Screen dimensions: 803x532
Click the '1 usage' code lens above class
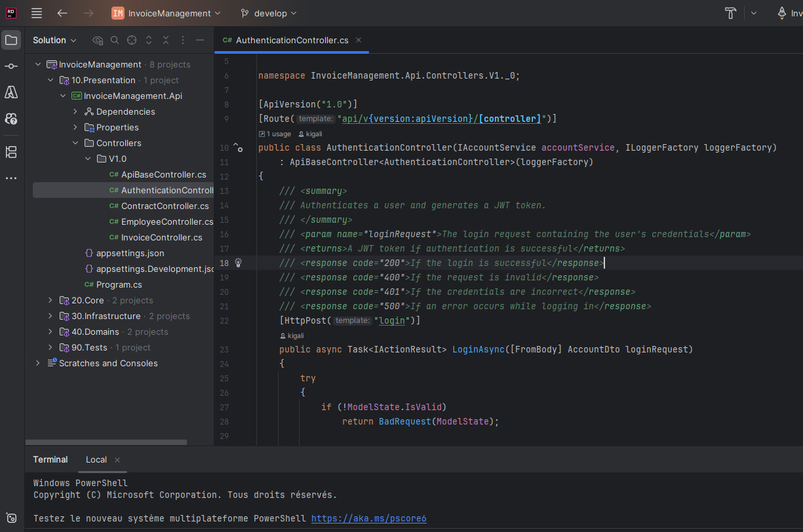[275, 134]
